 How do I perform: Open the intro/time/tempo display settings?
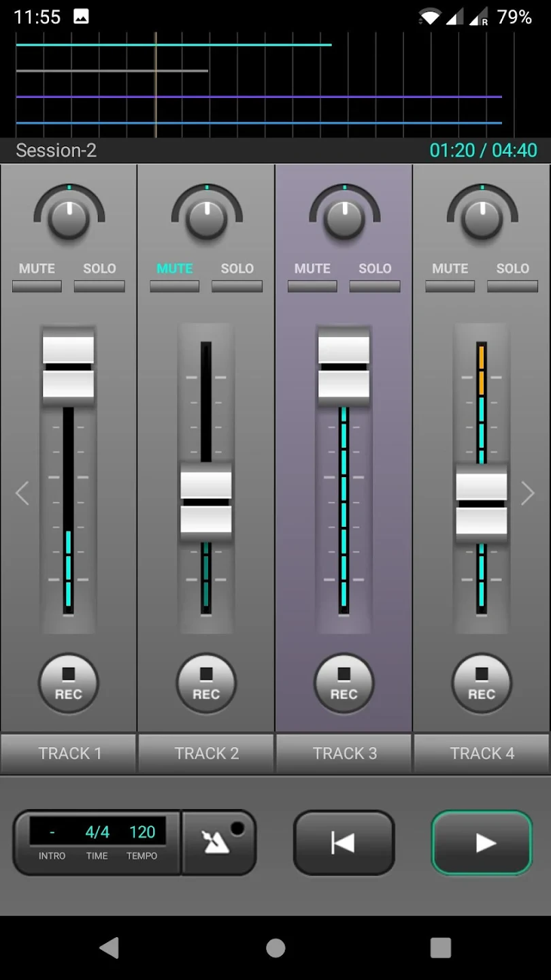(97, 842)
